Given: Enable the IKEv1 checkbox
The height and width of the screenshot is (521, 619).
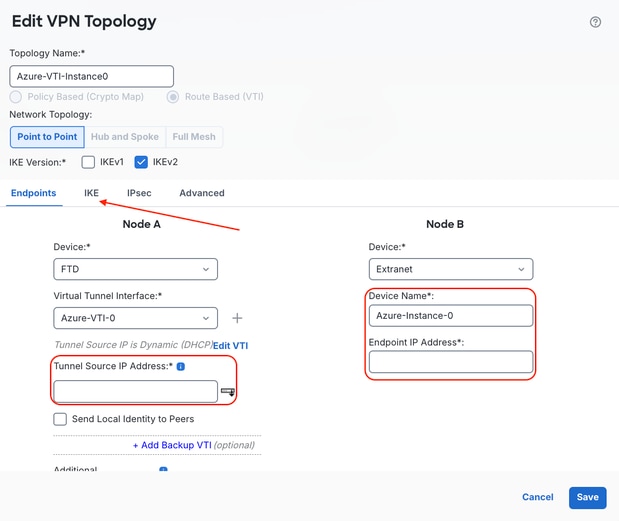Looking at the screenshot, I should click(88, 162).
